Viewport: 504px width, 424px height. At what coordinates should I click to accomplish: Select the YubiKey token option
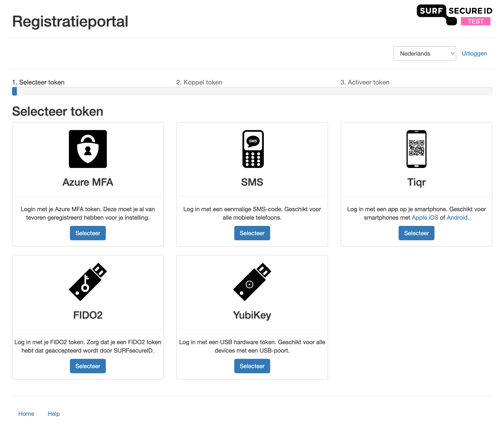pos(252,366)
